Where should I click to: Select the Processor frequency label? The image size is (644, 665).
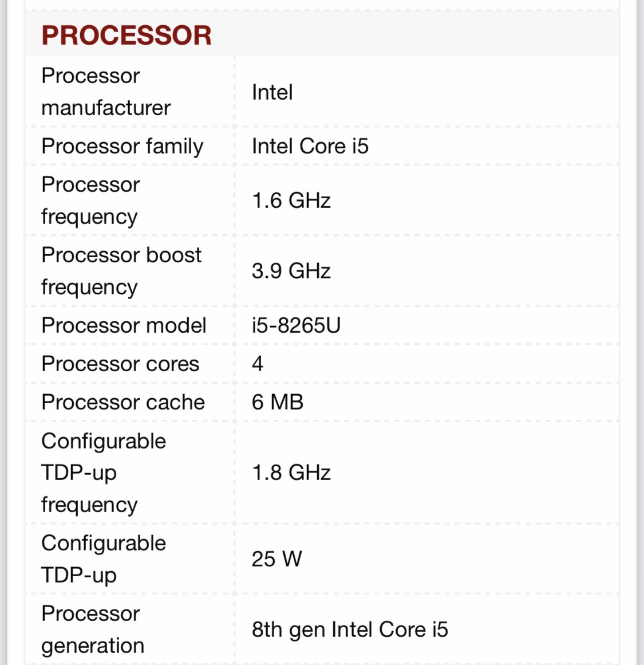pyautogui.click(x=90, y=200)
